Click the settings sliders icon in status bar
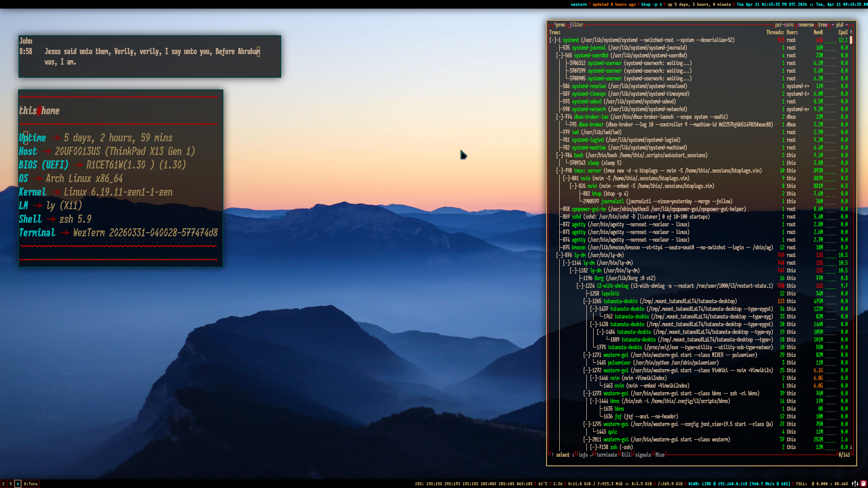This screenshot has width=868, height=488. click(x=855, y=483)
